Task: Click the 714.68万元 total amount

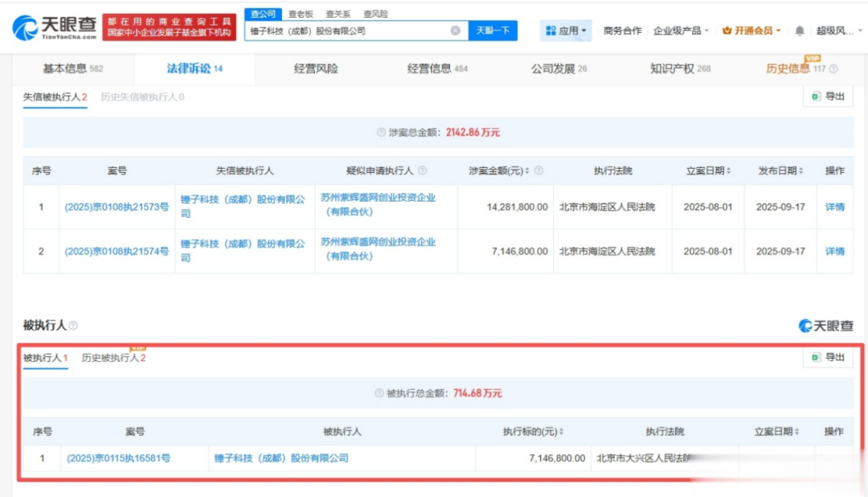Action: [477, 393]
